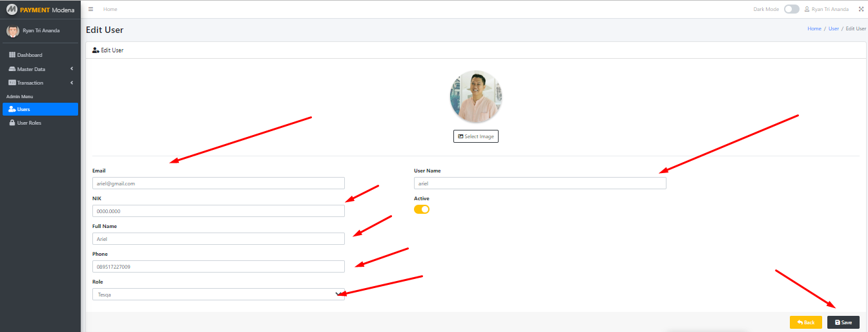Open the Role dropdown
Viewport: 868px width, 332px height.
(x=218, y=295)
